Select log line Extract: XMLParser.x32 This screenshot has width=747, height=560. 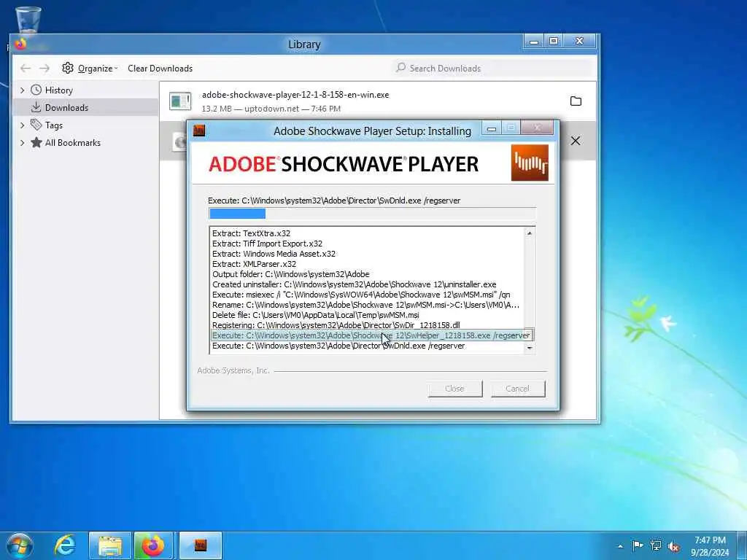click(254, 264)
